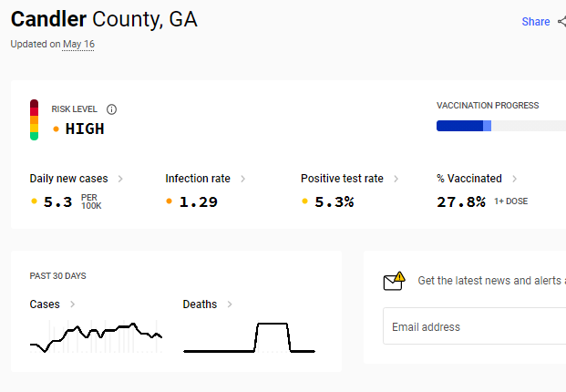
Task: Open the deaths past 30 days sparkline
Action: (x=250, y=337)
